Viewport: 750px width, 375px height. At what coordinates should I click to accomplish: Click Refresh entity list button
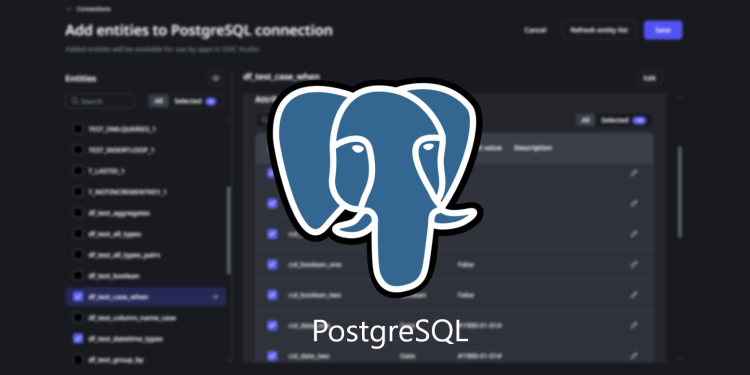599,30
